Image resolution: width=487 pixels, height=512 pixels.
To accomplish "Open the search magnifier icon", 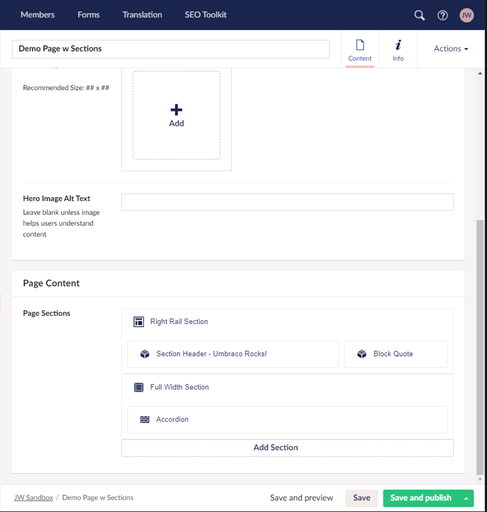I will [419, 15].
